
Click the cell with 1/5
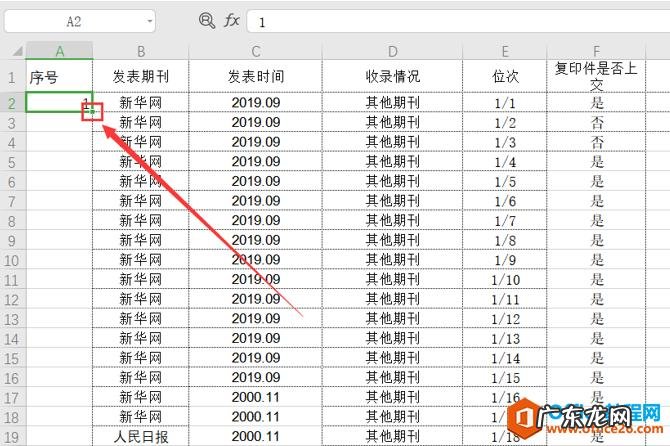point(505,182)
